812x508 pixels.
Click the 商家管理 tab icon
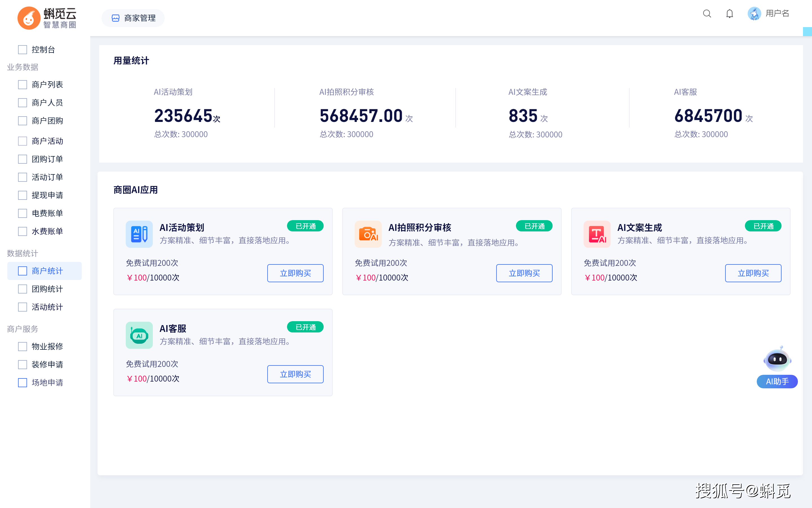click(x=115, y=18)
